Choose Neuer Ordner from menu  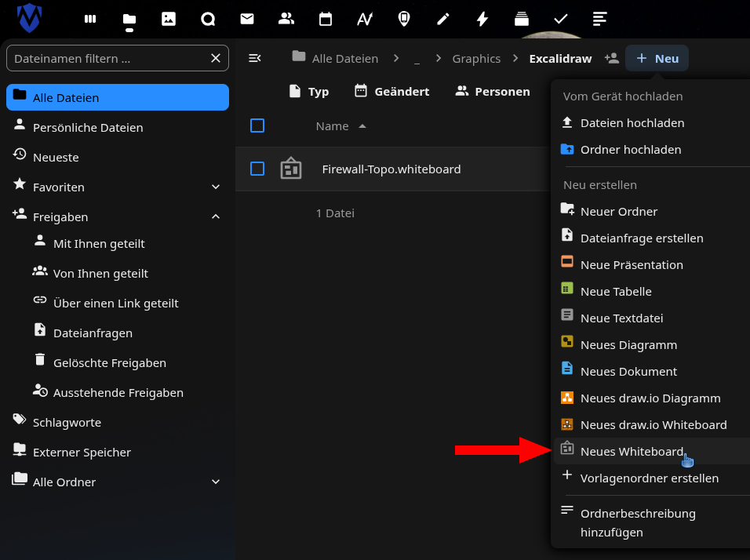[x=651, y=212]
